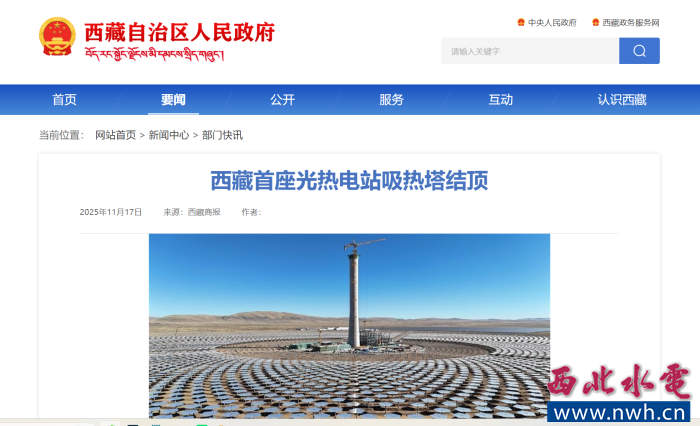
Task: Click the article headline 西藏首座光热电站吸热塔结顶
Action: [x=349, y=181]
